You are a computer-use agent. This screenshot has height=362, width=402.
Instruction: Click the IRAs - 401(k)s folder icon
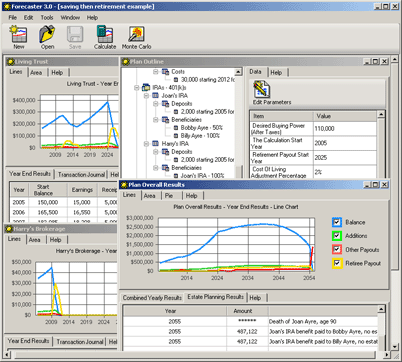coord(146,88)
